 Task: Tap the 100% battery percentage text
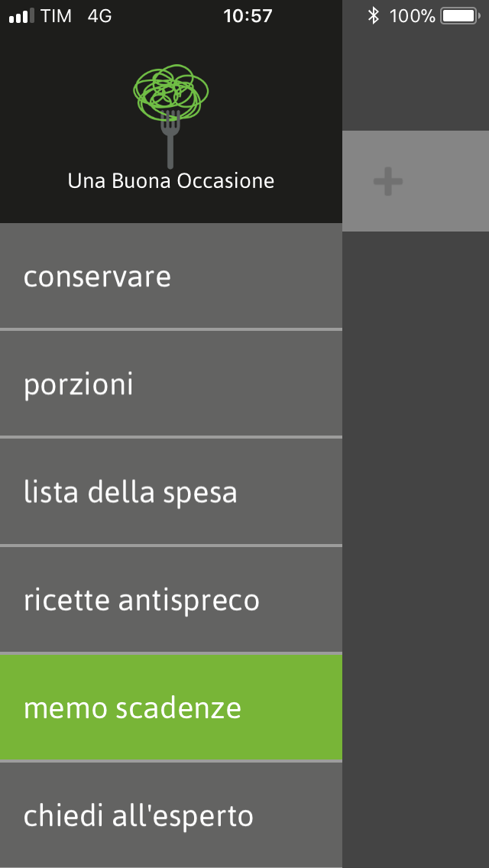(x=412, y=16)
